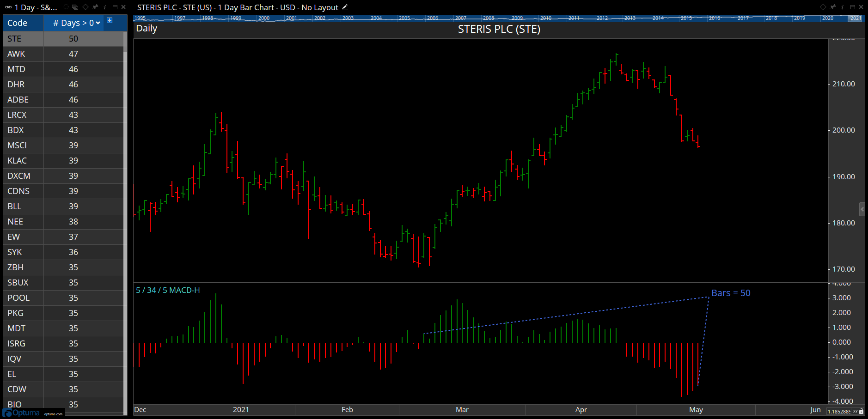
Task: Click the Mar label on date axis
Action: (x=462, y=410)
